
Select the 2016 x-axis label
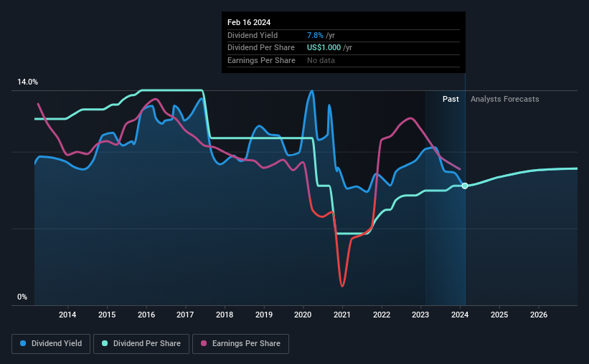coord(146,315)
